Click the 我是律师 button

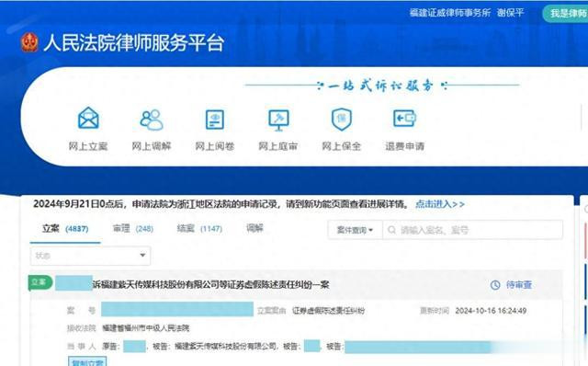pos(567,14)
